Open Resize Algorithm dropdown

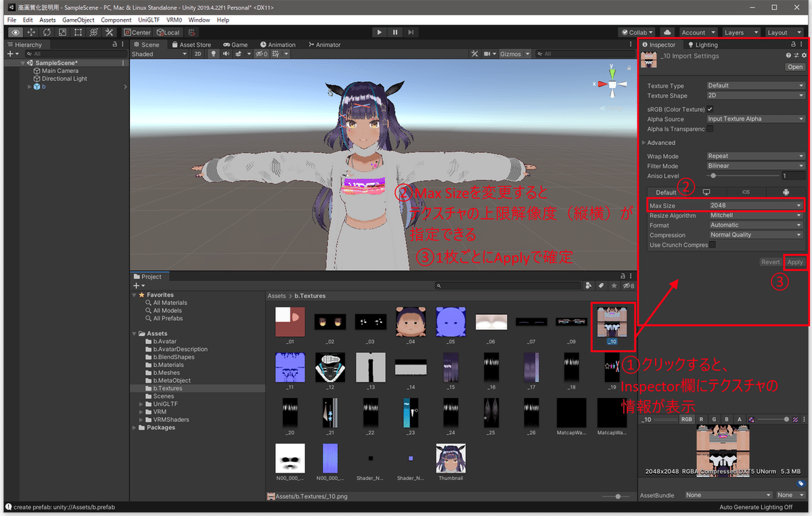[x=757, y=215]
